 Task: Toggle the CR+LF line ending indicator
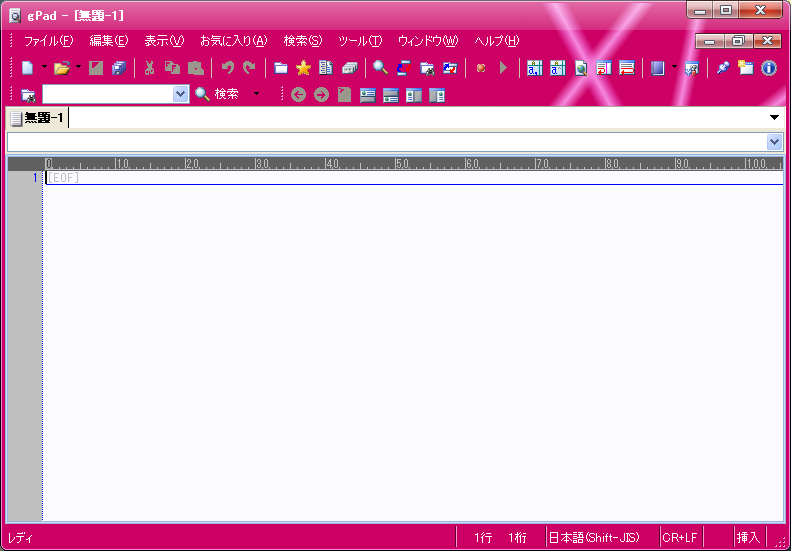(680, 537)
